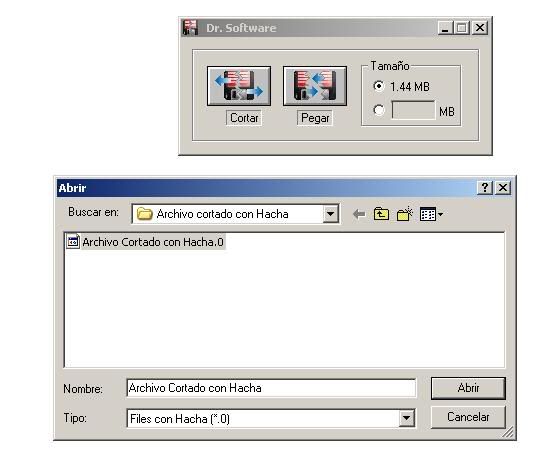Click the custom size MB text field

(413, 110)
